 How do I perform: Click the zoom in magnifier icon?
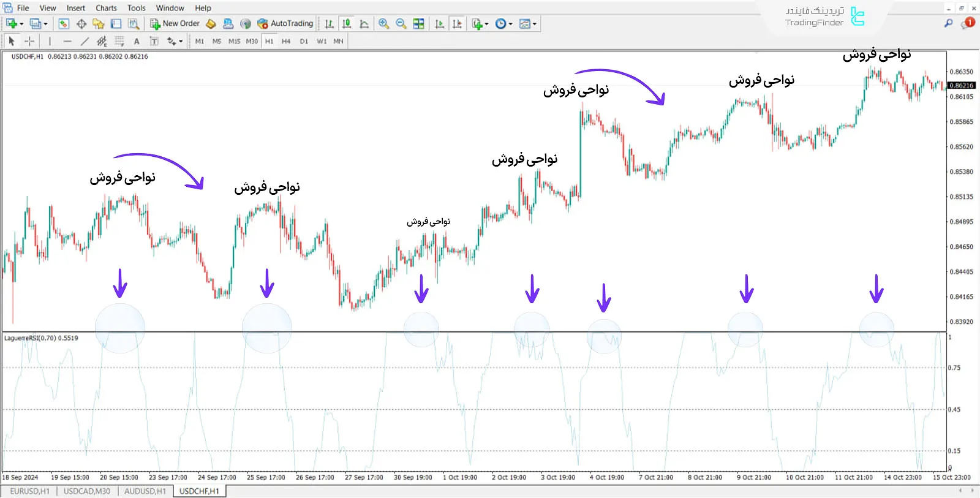(383, 24)
